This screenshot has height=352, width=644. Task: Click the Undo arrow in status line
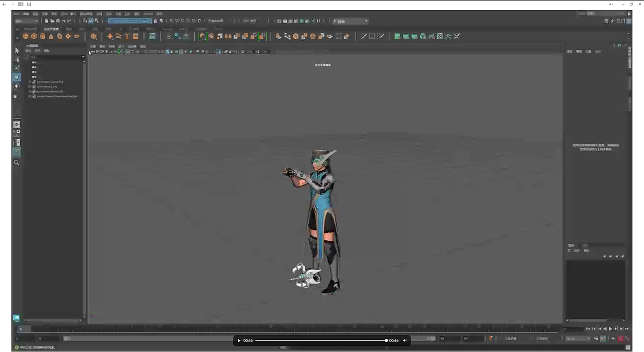[x=63, y=21]
